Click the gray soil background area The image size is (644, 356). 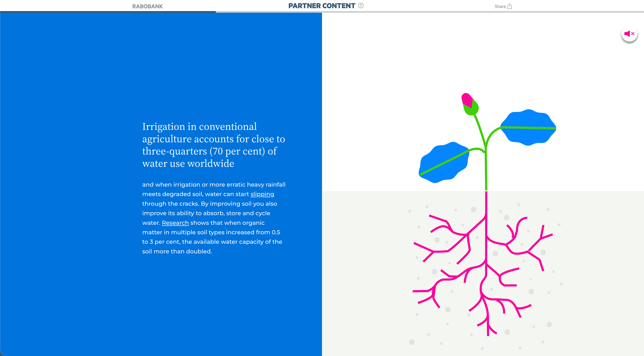tap(363, 275)
